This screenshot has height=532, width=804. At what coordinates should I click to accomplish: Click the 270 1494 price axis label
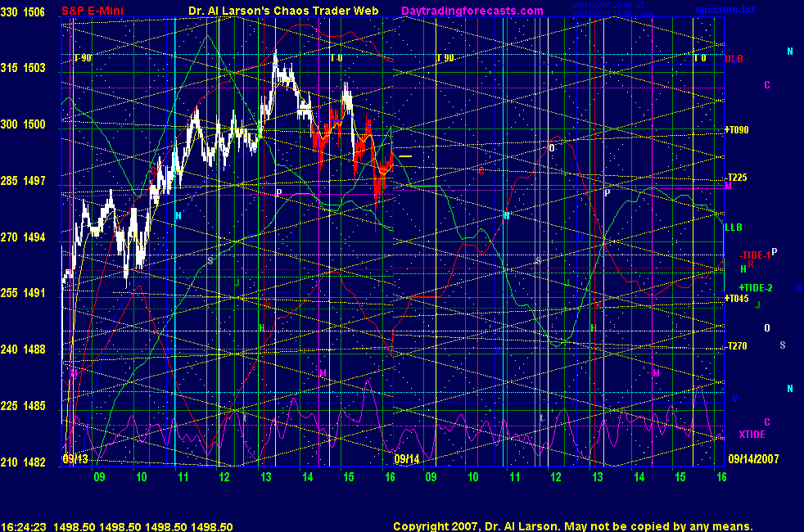click(23, 237)
